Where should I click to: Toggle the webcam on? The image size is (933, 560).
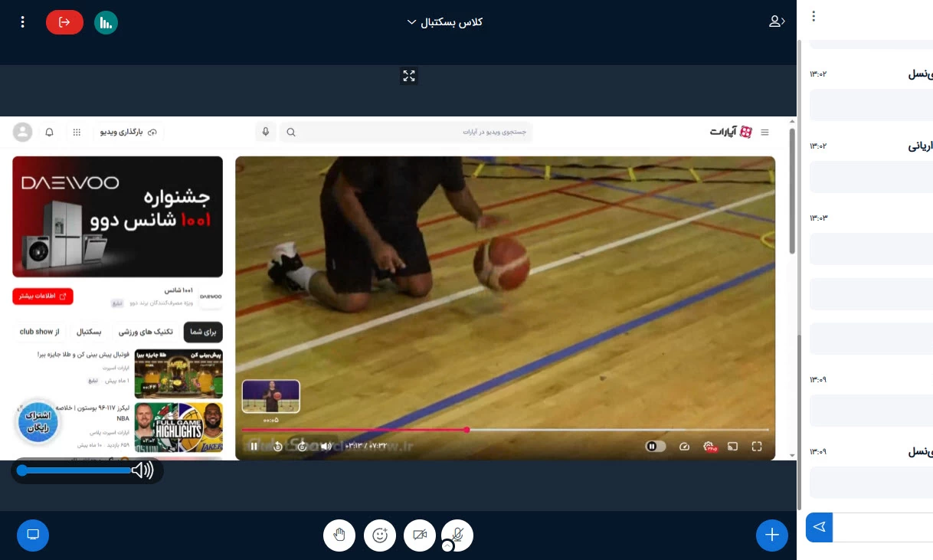[x=420, y=535]
